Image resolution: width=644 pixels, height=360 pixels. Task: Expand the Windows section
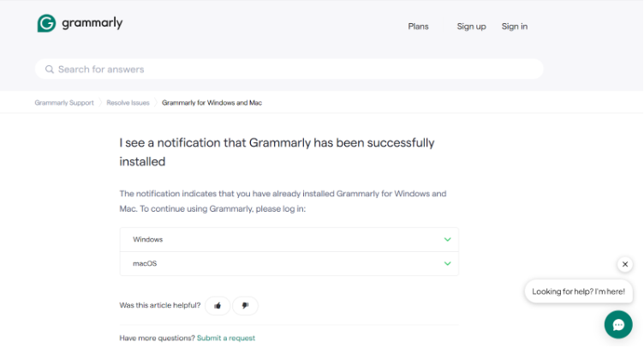point(289,240)
